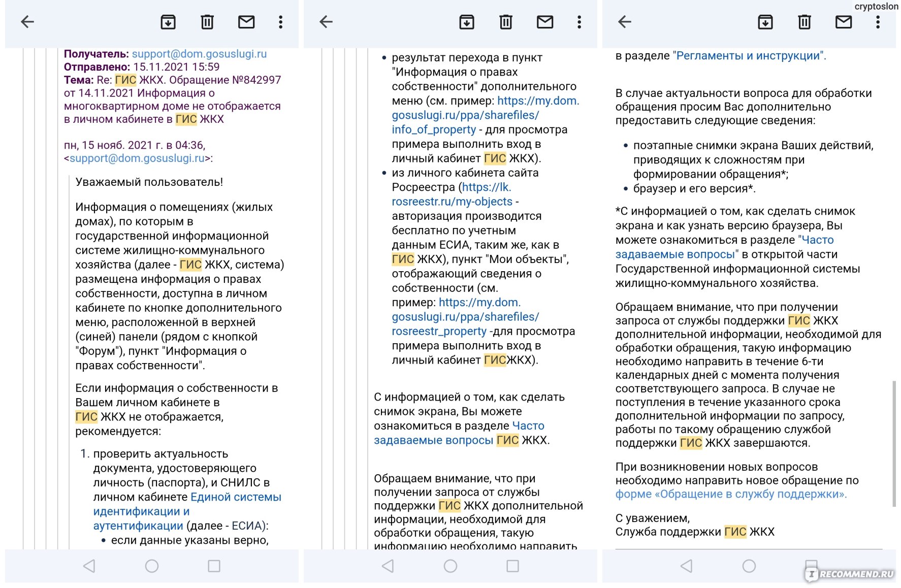Tap Android back button, middle screen
Viewport: 901px width, 588px height.
click(x=388, y=566)
